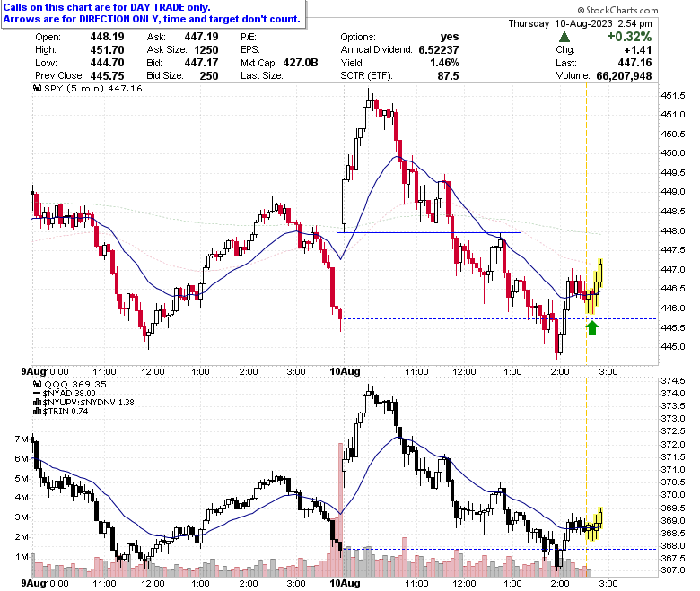Viewport: 700px width, 591px height.
Task: Click the Options value yes
Action: (x=450, y=37)
